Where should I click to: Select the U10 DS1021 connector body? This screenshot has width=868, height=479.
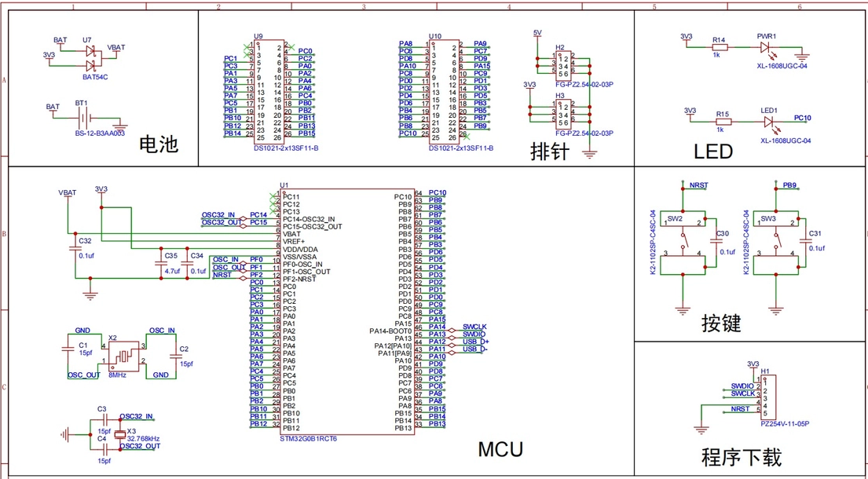click(x=445, y=91)
